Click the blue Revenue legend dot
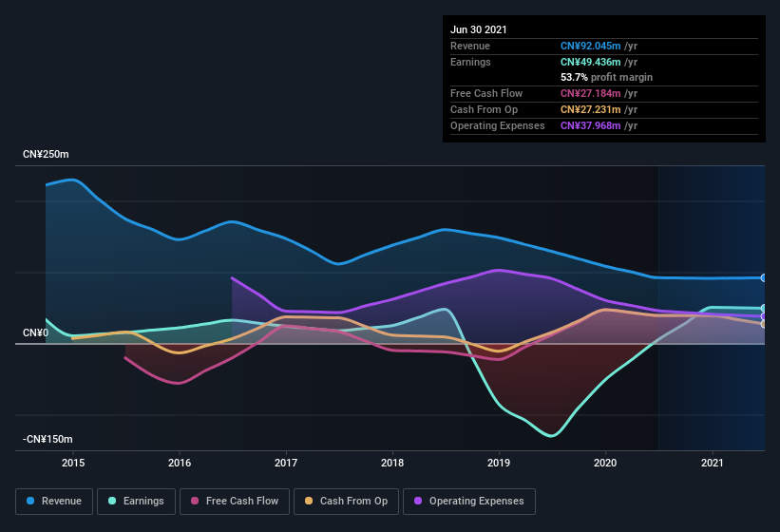Image resolution: width=780 pixels, height=532 pixels. pos(30,501)
